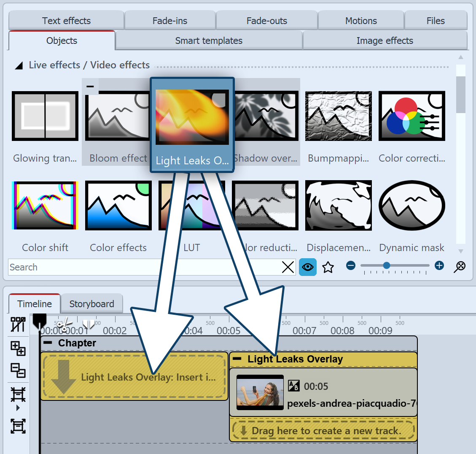Click the reset zoom magnifier icon
The image size is (476, 454).
point(460,267)
